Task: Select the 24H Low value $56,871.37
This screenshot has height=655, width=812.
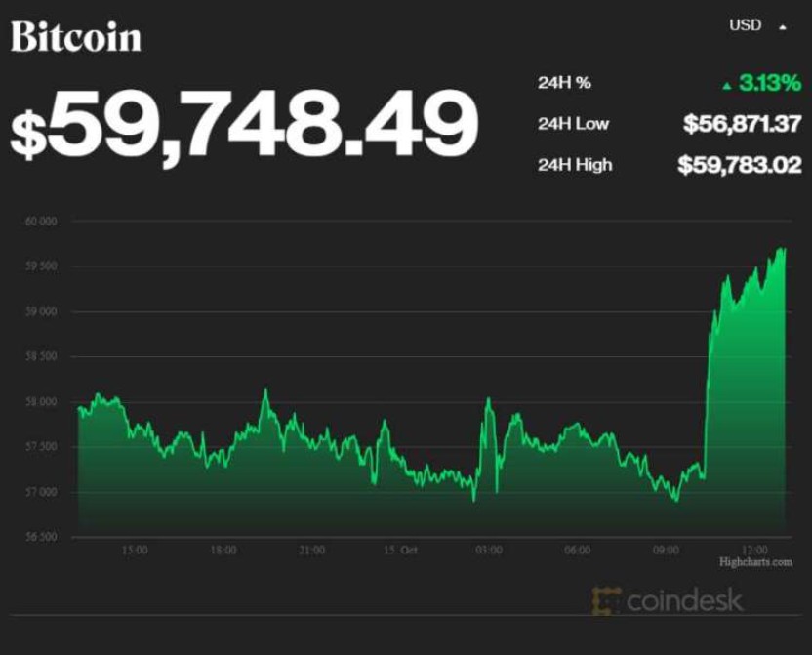Action: tap(742, 124)
